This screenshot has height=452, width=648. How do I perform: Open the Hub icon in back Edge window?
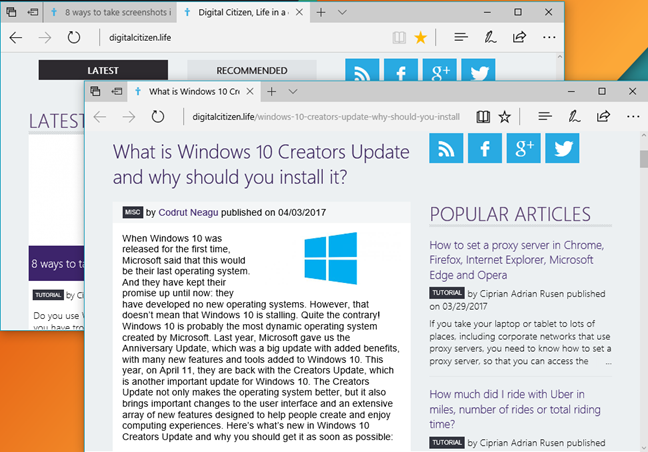(x=461, y=38)
